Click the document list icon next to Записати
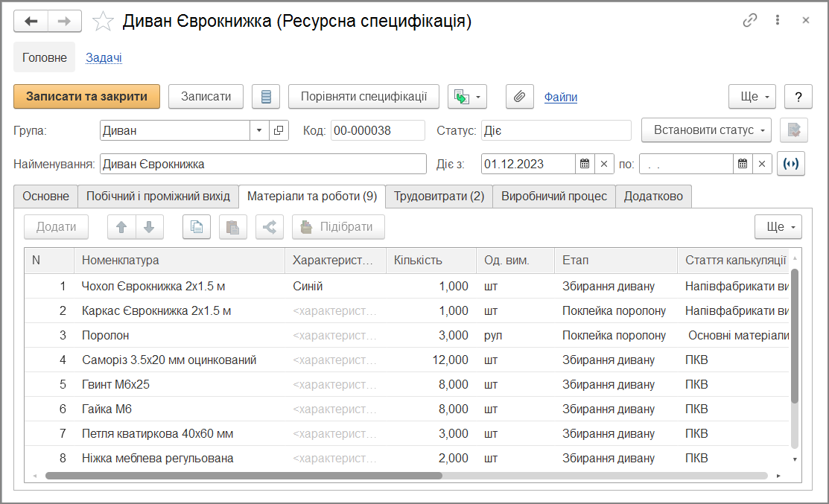 point(266,97)
